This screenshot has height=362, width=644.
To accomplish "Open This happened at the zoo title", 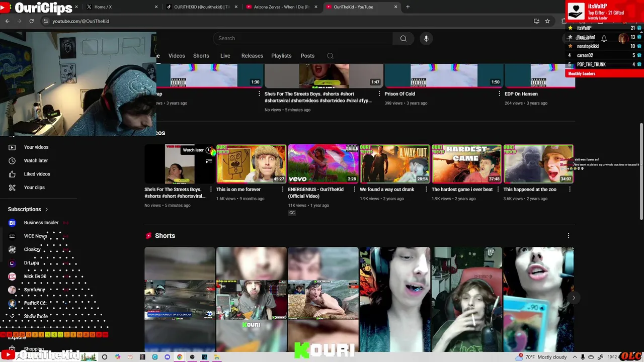I will 530,190.
